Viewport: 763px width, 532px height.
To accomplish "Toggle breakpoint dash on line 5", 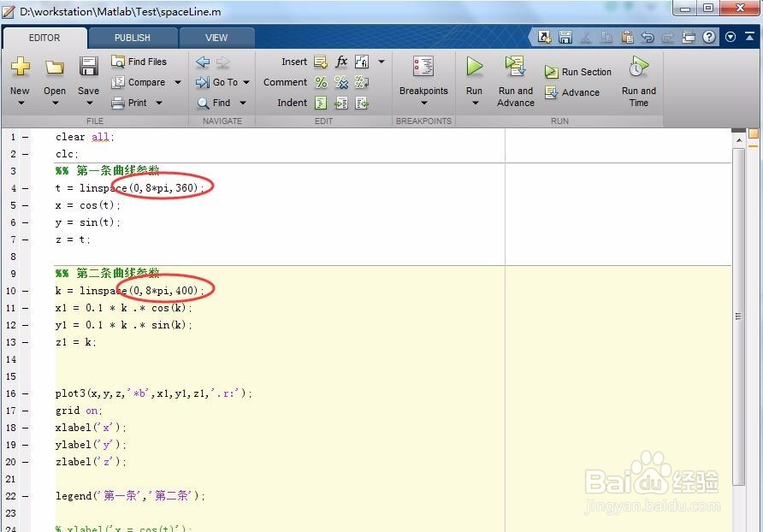I will [26, 205].
